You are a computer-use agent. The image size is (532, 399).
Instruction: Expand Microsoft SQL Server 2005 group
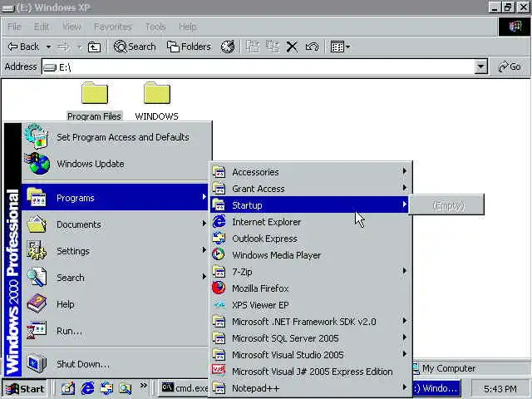coord(309,338)
